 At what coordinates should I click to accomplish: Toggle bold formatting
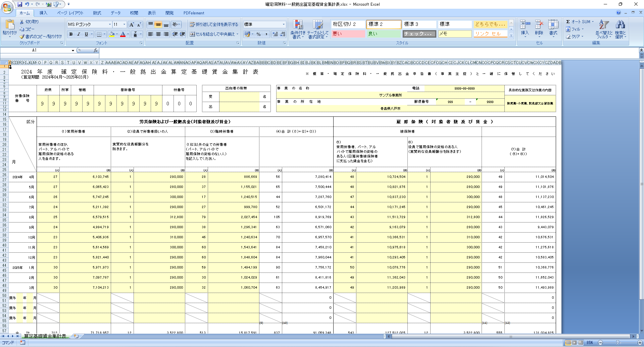(71, 34)
